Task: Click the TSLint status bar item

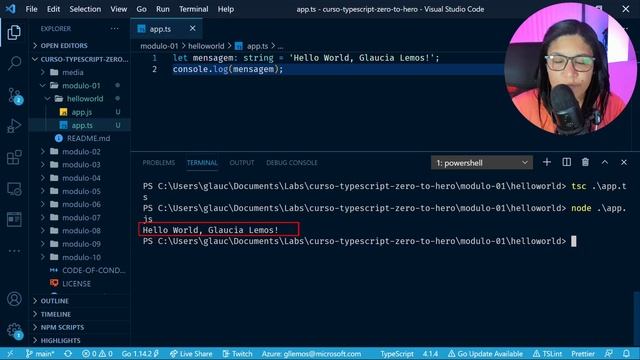Action: 547,354
